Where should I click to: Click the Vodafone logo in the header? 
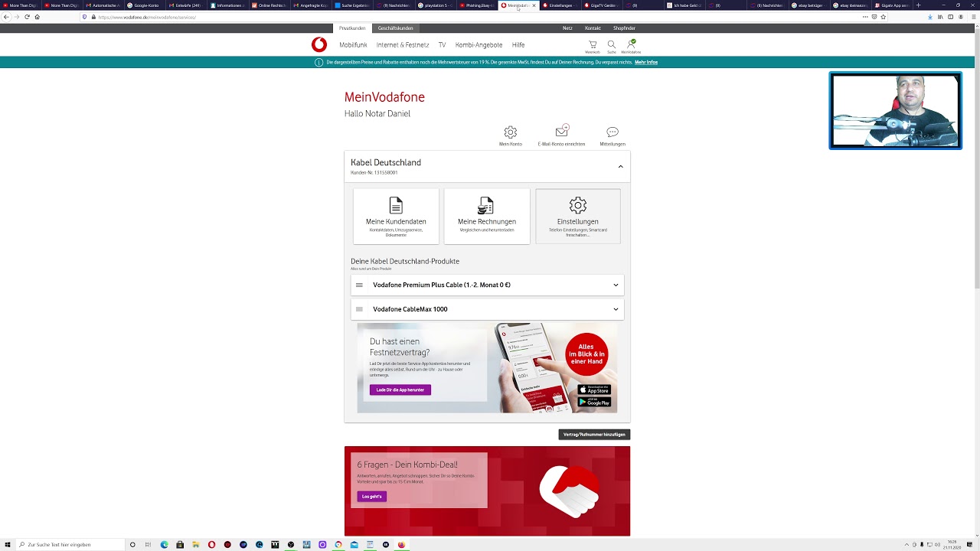[x=319, y=44]
